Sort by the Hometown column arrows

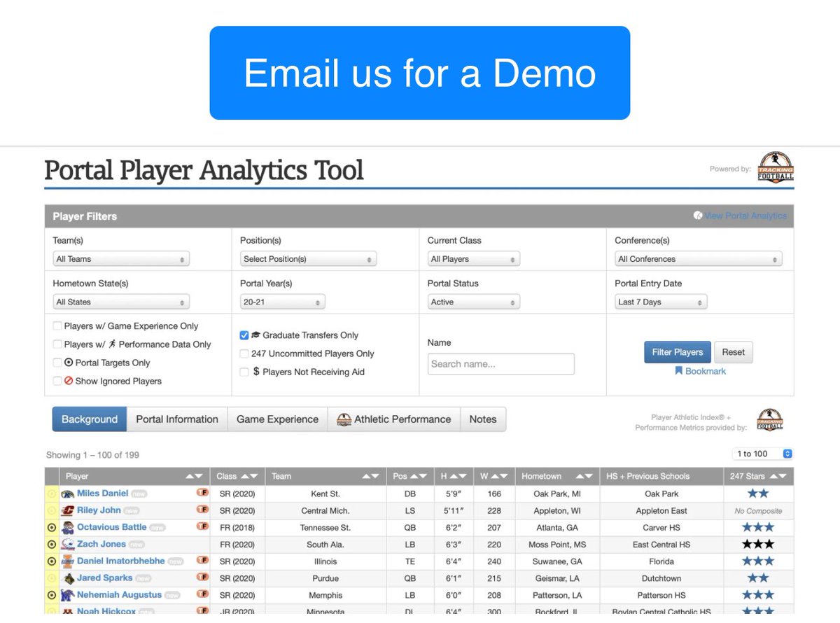[583, 476]
